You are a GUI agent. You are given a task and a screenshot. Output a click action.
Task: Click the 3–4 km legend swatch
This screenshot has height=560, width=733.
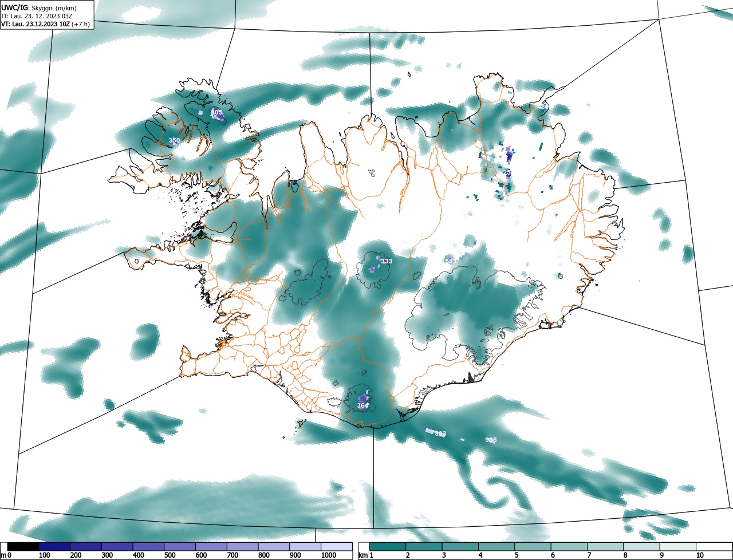tap(460, 547)
